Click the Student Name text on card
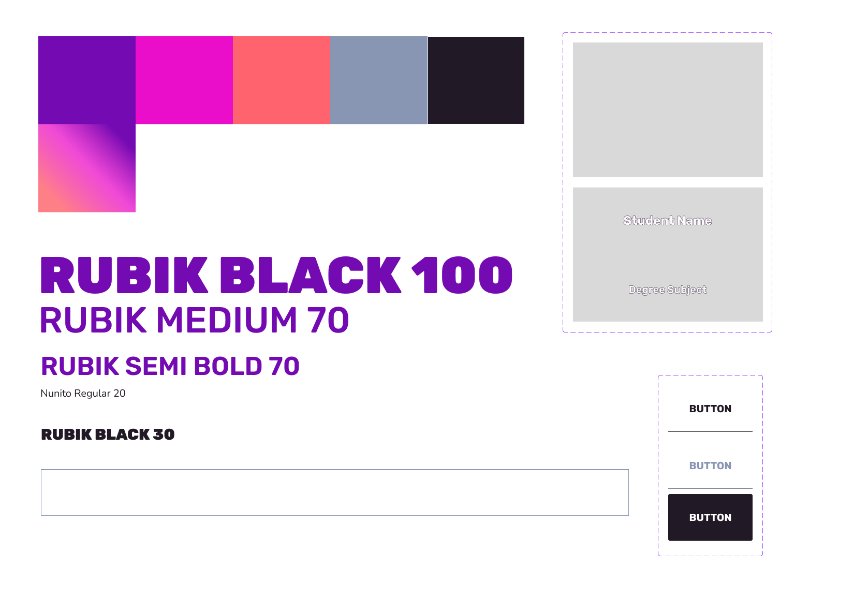 point(668,221)
